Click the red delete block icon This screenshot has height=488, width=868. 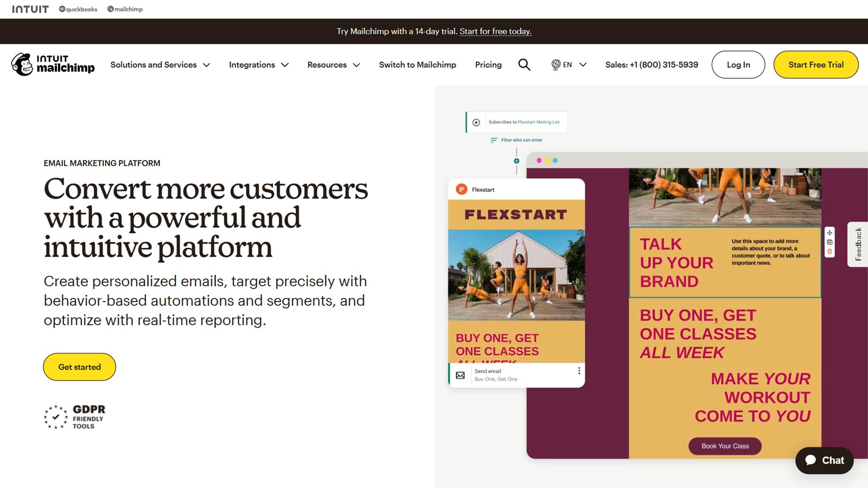(x=829, y=252)
